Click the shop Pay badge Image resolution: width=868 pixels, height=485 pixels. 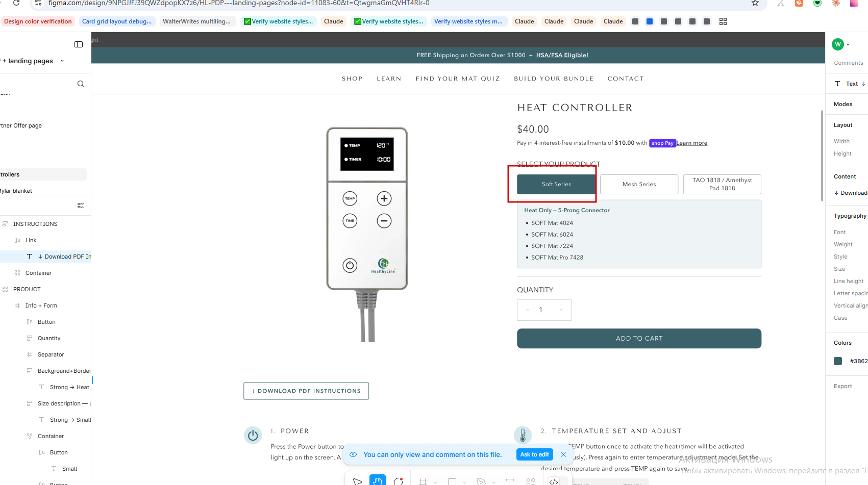coord(662,143)
